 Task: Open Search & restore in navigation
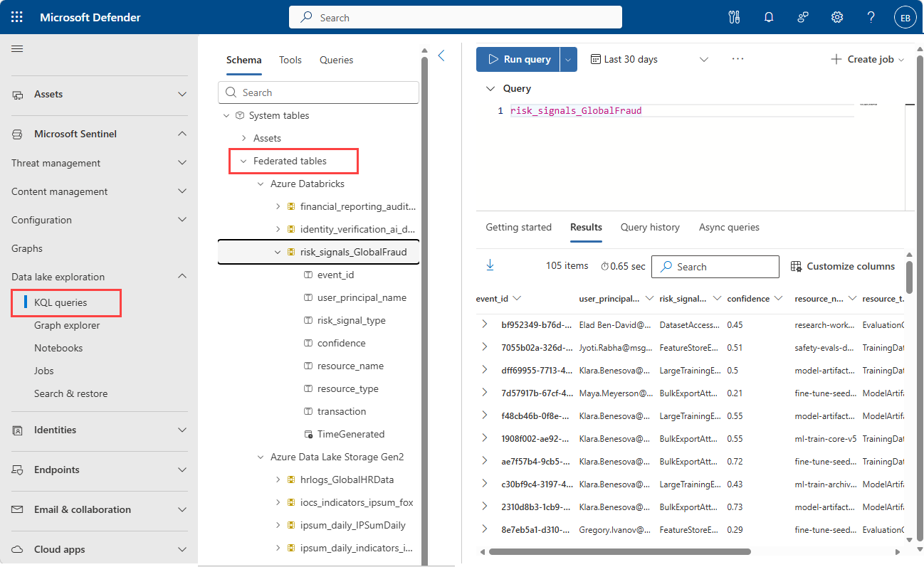(x=71, y=393)
